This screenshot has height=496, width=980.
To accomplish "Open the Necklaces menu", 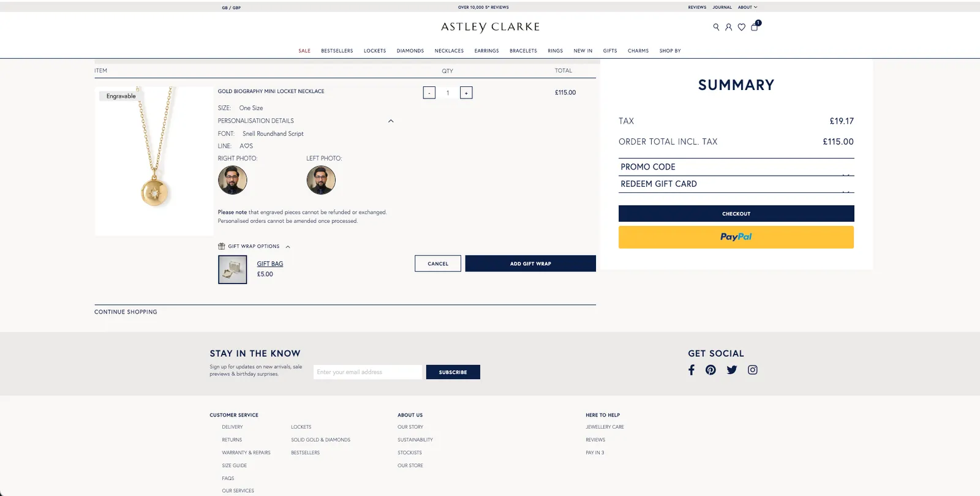I will coord(449,51).
